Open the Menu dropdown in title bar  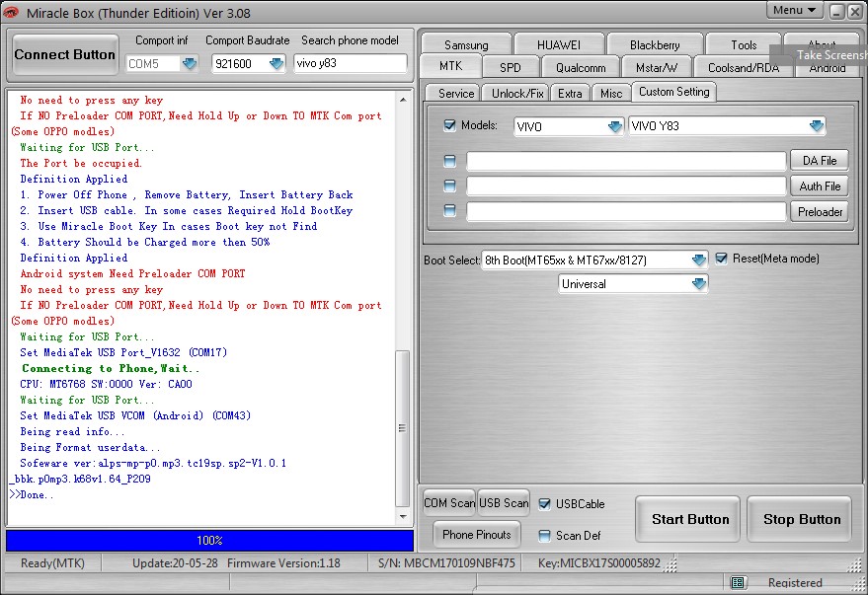[794, 10]
